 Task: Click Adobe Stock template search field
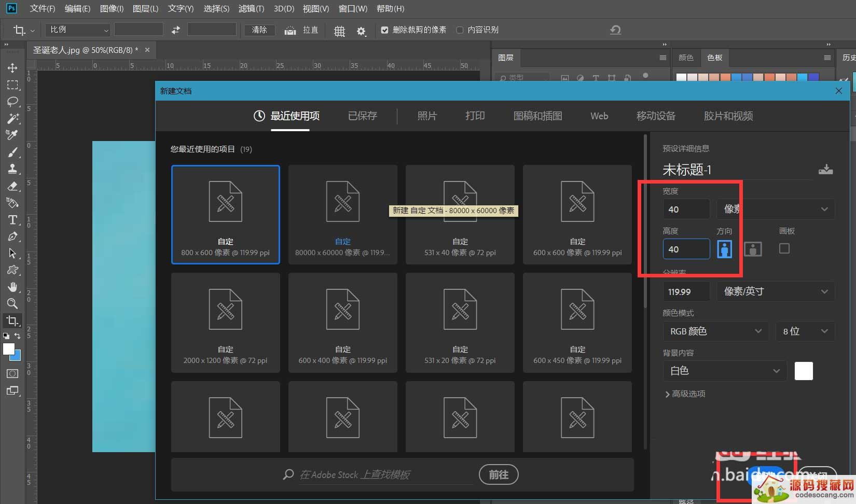tap(386, 474)
